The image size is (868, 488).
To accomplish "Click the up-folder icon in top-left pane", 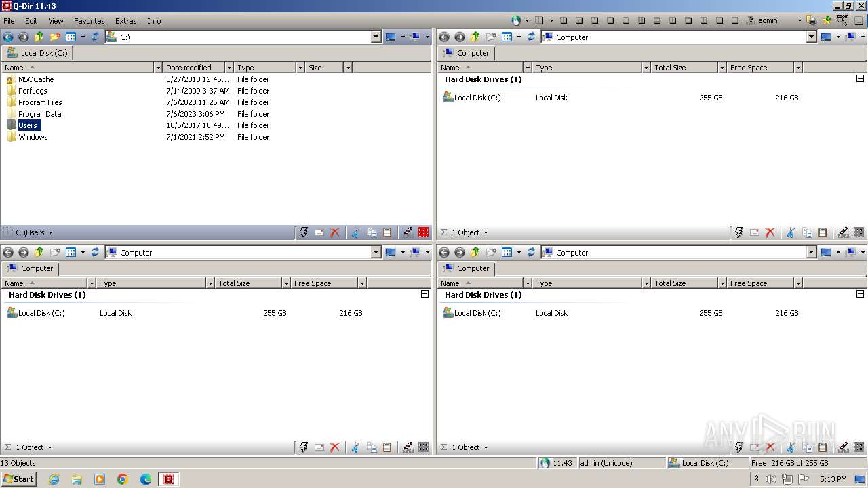I will point(39,37).
